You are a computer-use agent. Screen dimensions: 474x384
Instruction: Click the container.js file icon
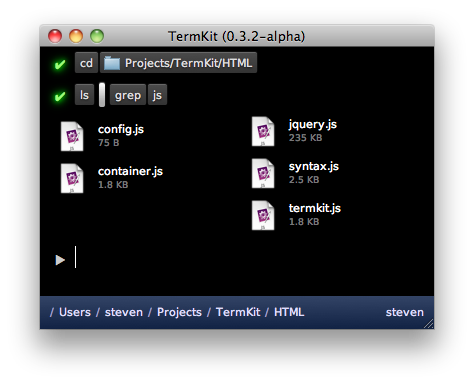pyautogui.click(x=72, y=178)
